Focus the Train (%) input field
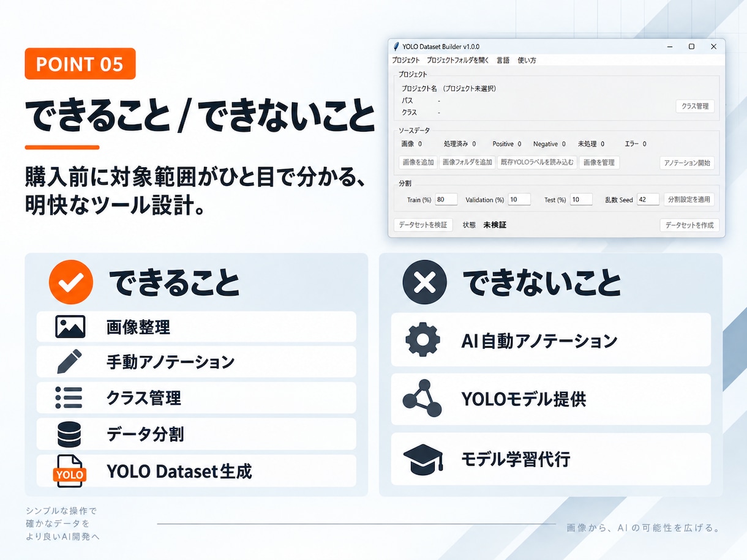Image resolution: width=747 pixels, height=560 pixels. [x=446, y=200]
